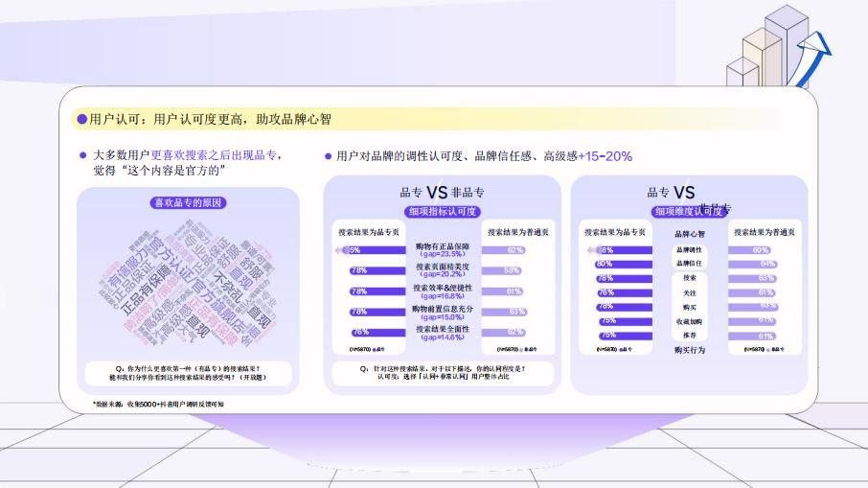868x488 pixels.
Task: Select the question '你为什么更喜欢第一种（有品专）的搜索结果？'
Action: click(x=194, y=368)
